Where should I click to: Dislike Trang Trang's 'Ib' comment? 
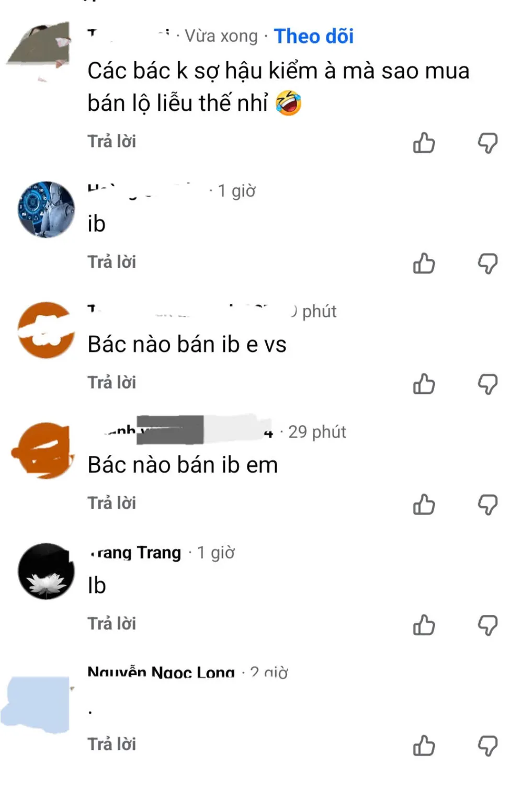point(487,625)
